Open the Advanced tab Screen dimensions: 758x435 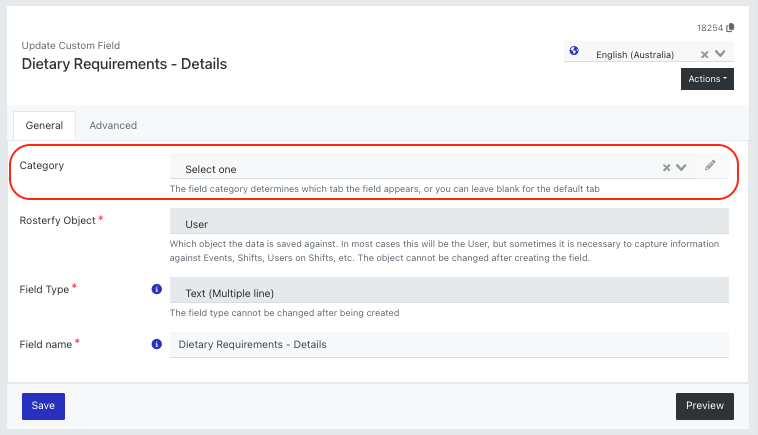point(113,126)
